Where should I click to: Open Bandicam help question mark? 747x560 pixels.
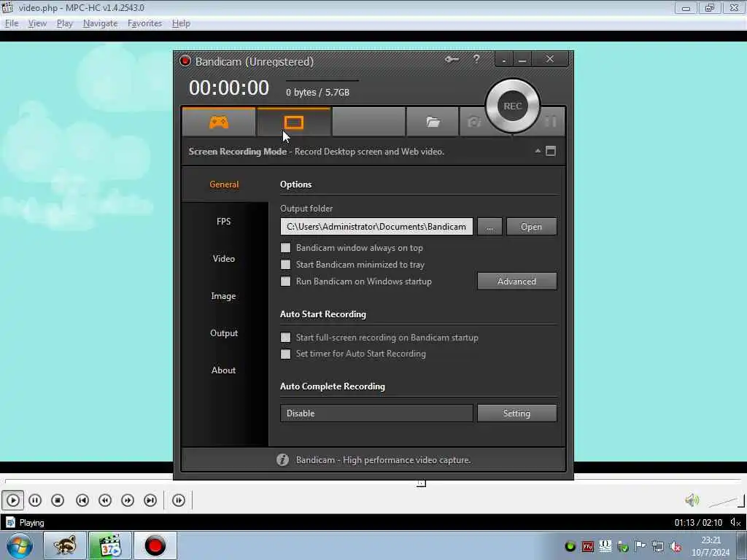(476, 59)
